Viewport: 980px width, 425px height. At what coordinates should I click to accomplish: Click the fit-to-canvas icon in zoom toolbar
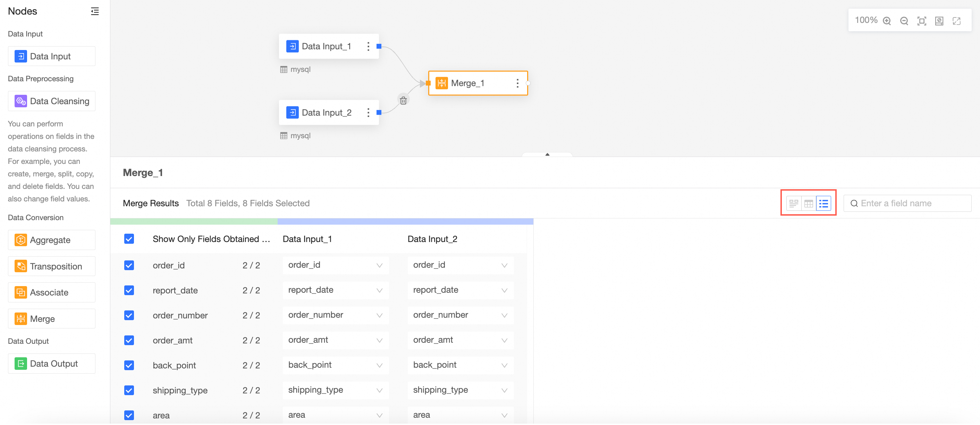(x=921, y=20)
